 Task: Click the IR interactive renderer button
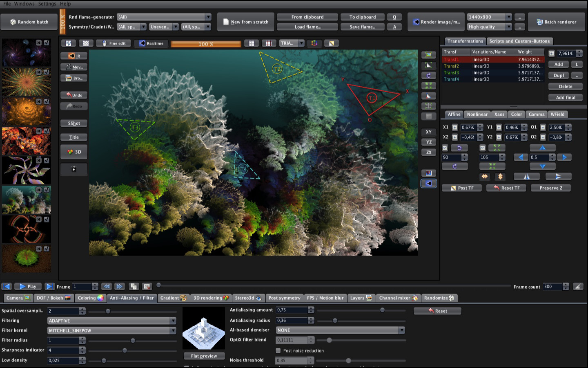[74, 56]
